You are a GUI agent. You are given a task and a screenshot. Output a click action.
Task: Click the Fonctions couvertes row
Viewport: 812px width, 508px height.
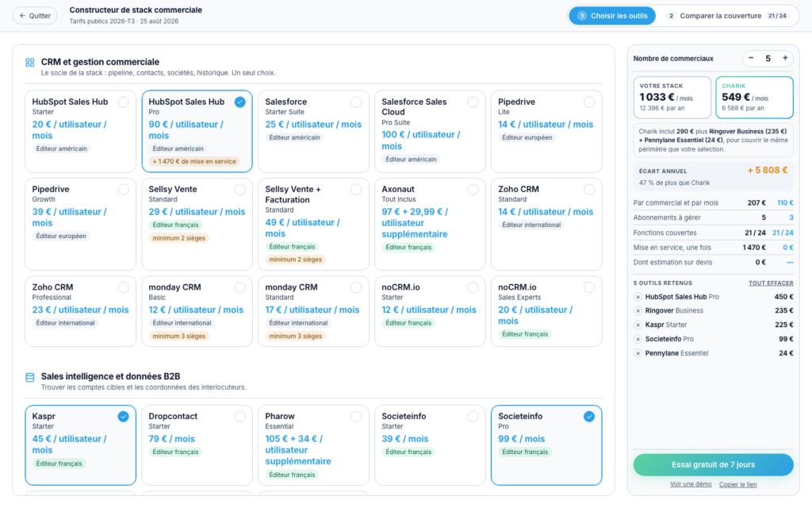pos(713,233)
